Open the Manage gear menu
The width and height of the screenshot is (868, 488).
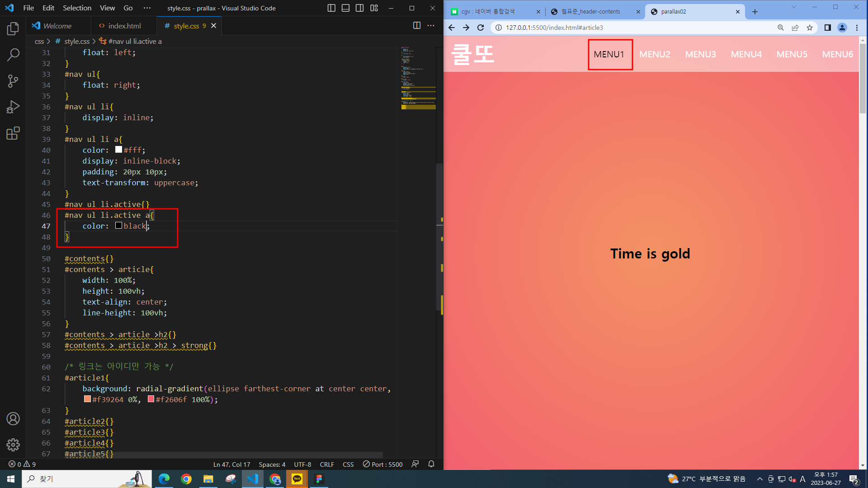[13, 445]
